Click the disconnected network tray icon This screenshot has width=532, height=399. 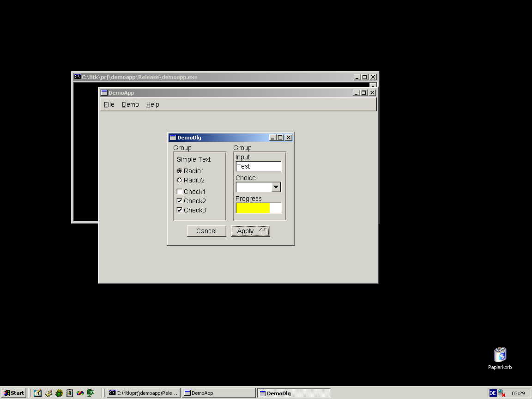coord(502,393)
